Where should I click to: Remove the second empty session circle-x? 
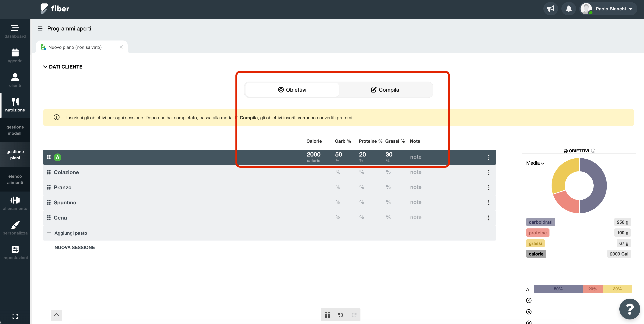tap(529, 312)
